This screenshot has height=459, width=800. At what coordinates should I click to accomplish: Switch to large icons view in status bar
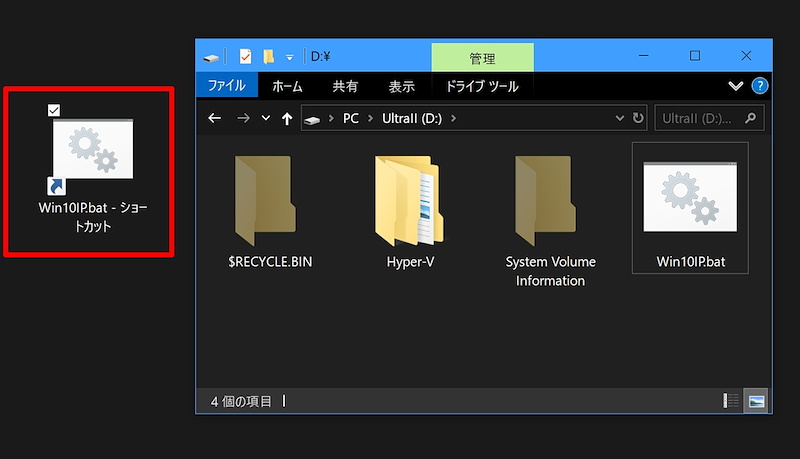coord(756,401)
